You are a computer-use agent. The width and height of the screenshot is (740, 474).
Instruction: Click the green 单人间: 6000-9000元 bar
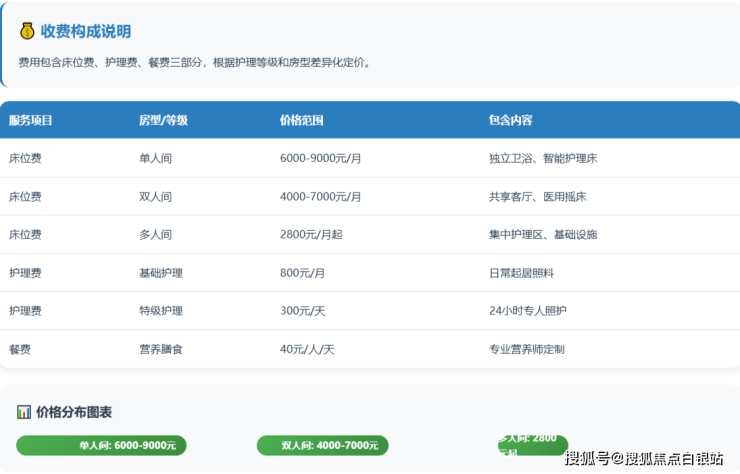click(x=101, y=446)
